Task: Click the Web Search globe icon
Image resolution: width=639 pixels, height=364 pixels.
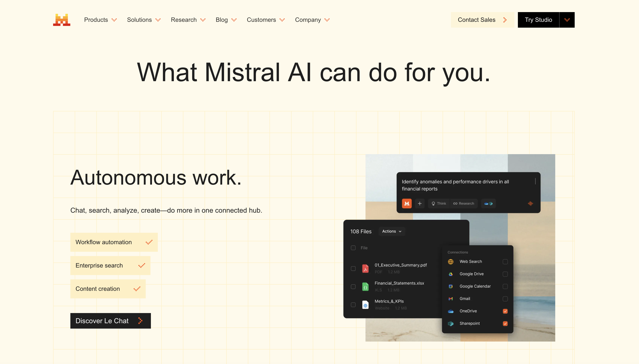Action: [x=450, y=261]
